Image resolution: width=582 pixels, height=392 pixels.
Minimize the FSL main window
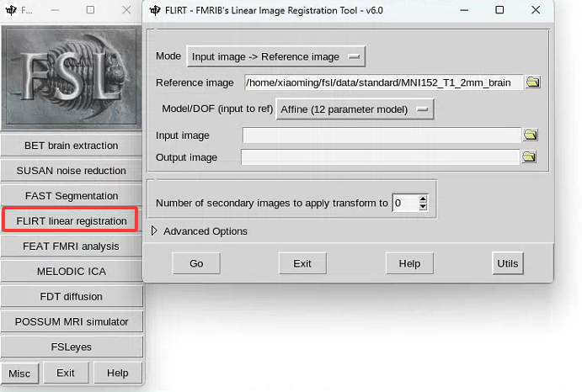pyautogui.click(x=55, y=10)
